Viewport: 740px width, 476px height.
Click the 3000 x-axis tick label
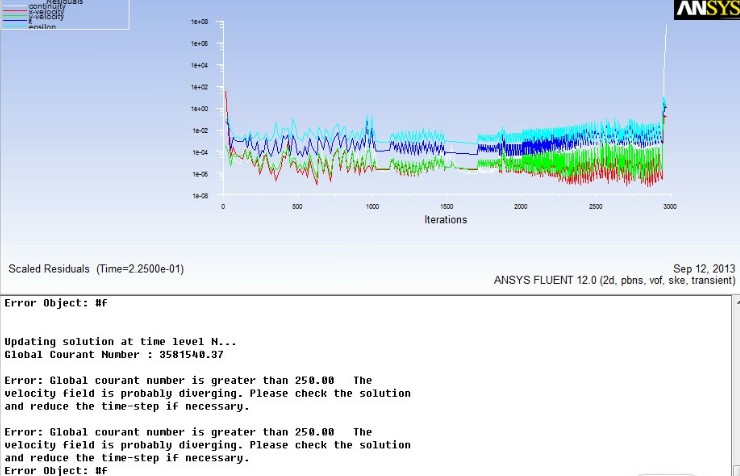click(670, 207)
